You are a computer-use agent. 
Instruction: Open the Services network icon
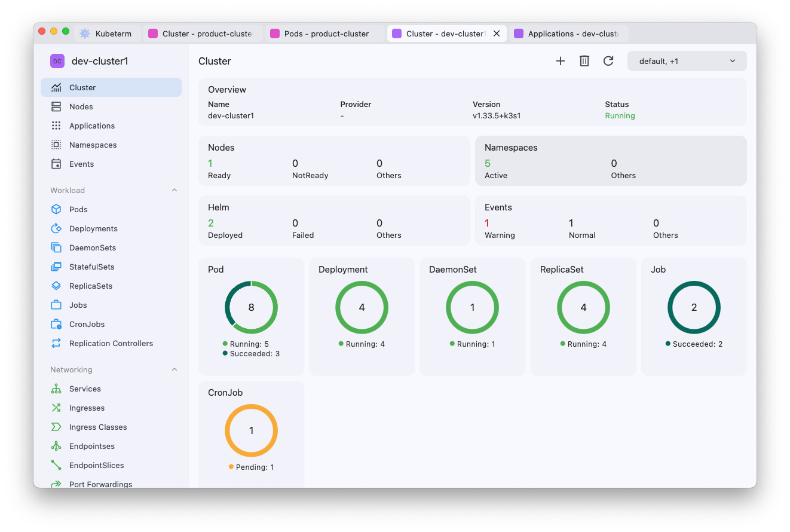click(56, 389)
